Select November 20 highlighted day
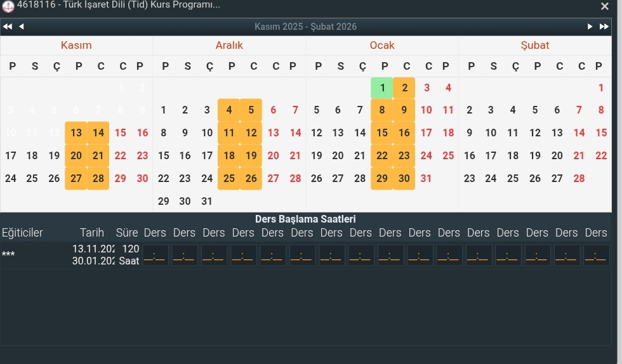The width and height of the screenshot is (622, 364). point(76,155)
